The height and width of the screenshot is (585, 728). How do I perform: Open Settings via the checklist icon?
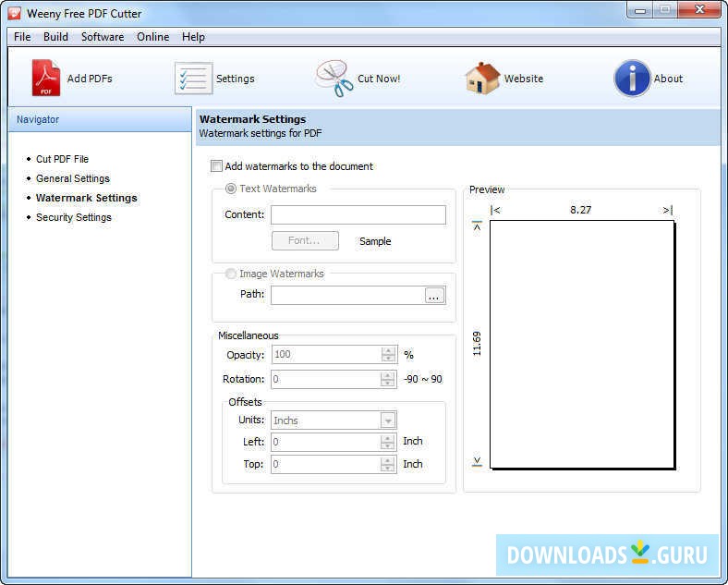[193, 79]
